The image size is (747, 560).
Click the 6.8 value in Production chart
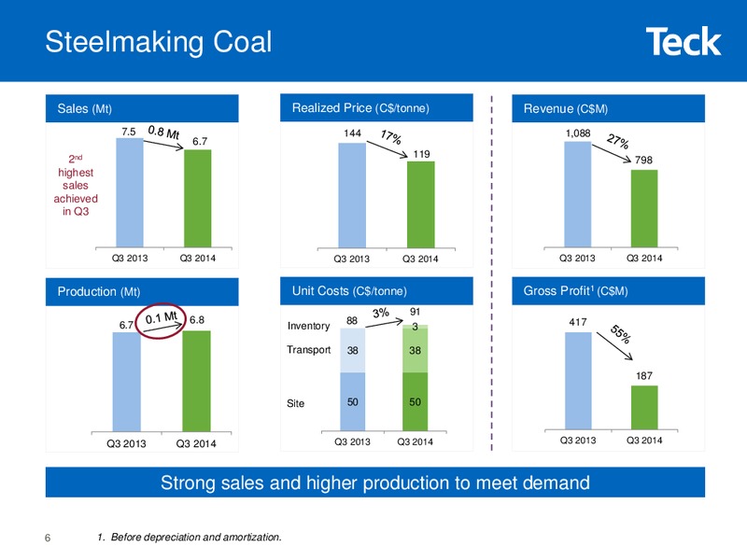point(197,320)
